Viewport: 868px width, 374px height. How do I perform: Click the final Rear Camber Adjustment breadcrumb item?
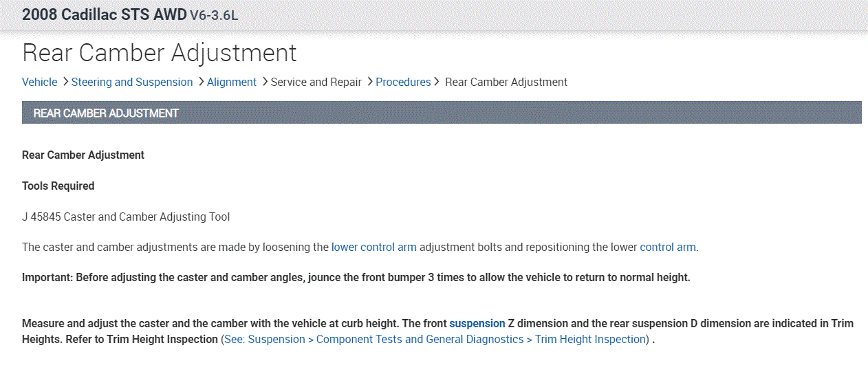pyautogui.click(x=506, y=82)
